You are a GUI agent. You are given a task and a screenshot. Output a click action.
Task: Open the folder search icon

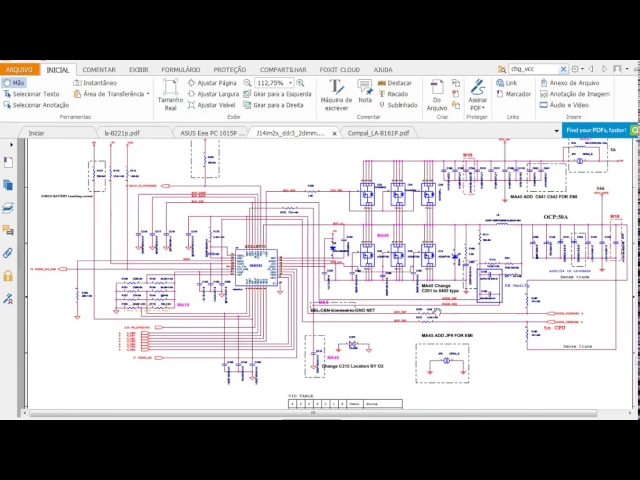tap(502, 69)
